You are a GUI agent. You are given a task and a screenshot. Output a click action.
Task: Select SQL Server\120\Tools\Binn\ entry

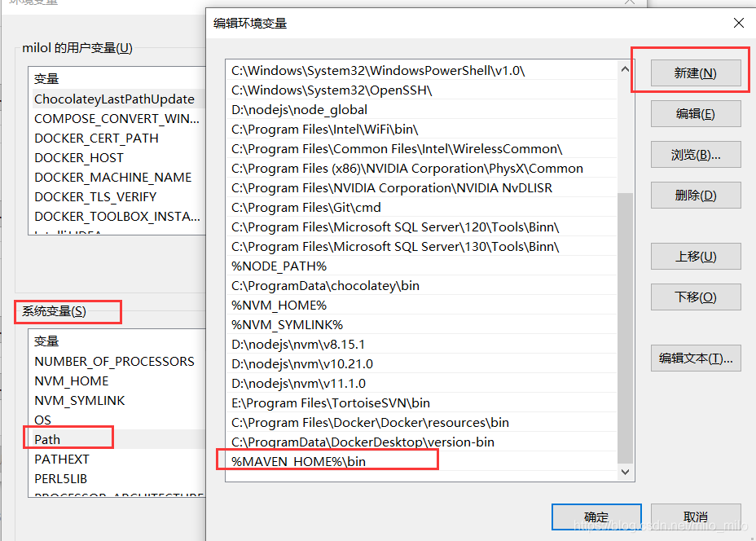click(421, 227)
